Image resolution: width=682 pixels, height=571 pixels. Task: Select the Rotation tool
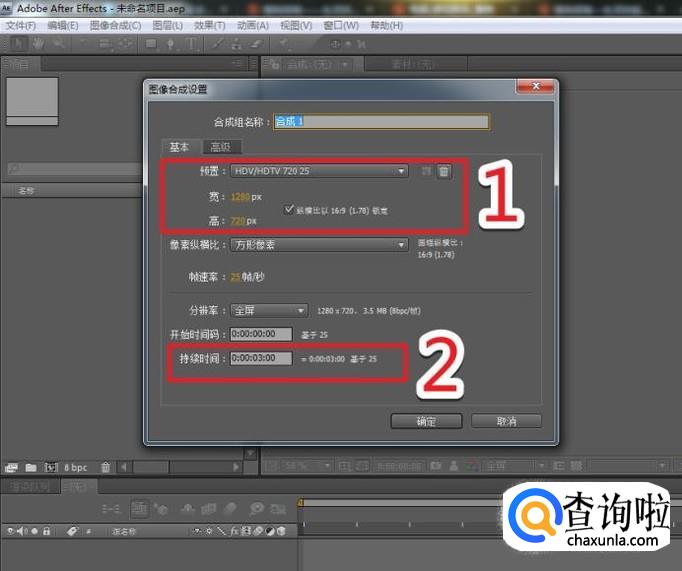pyautogui.click(x=83, y=43)
